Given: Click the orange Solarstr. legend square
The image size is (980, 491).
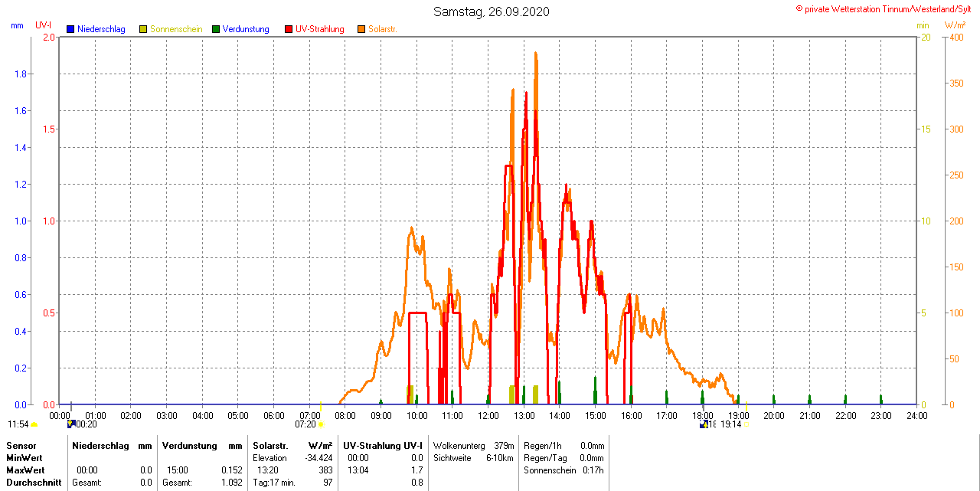Looking at the screenshot, I should click(x=361, y=29).
